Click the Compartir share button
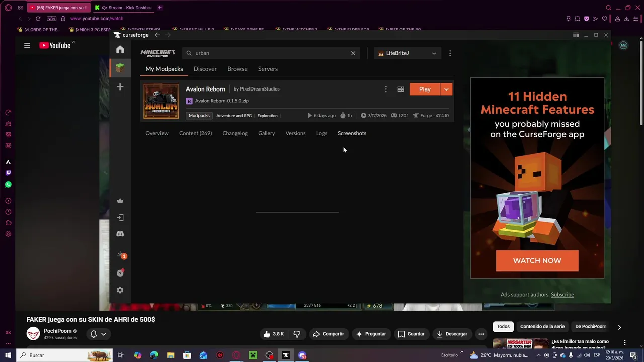The image size is (644, 362). 328,334
